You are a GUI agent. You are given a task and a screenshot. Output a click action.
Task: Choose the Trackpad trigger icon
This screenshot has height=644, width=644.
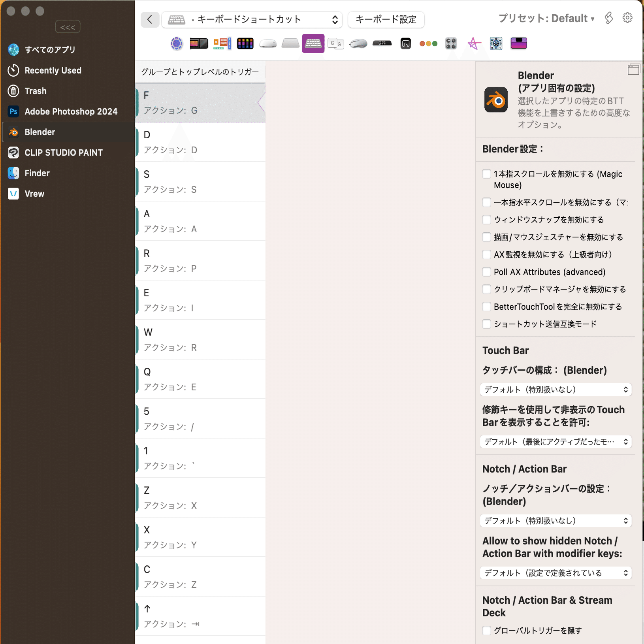click(x=290, y=43)
